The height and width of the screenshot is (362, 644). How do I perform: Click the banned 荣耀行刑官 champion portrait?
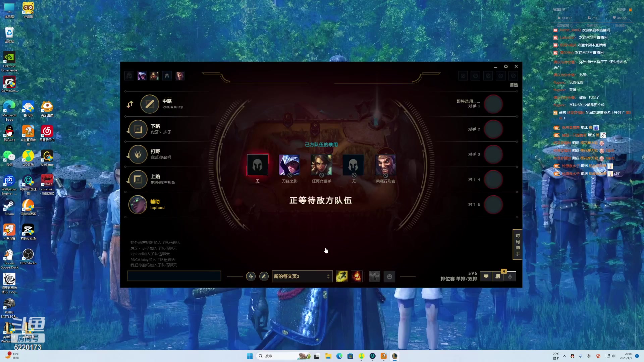point(385,165)
